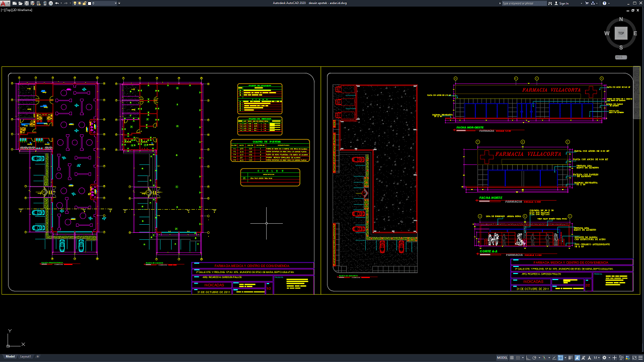Select the Model tab
644x362 pixels.
pyautogui.click(x=10, y=356)
